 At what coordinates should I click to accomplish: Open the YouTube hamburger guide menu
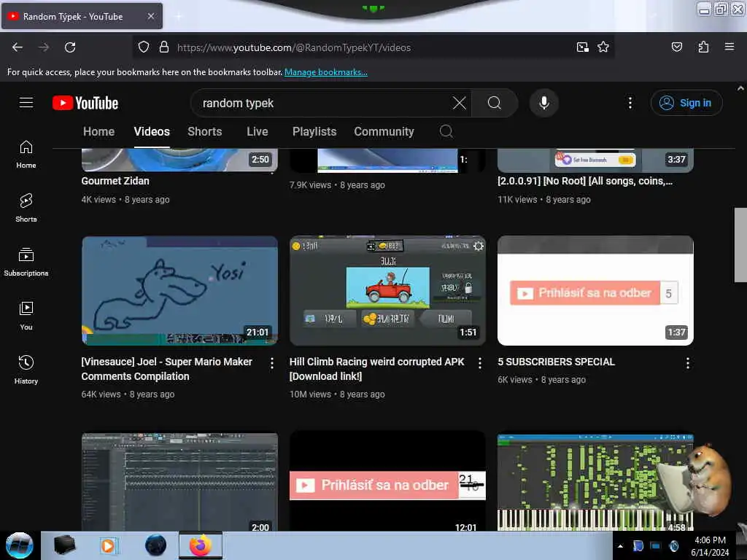click(x=26, y=103)
